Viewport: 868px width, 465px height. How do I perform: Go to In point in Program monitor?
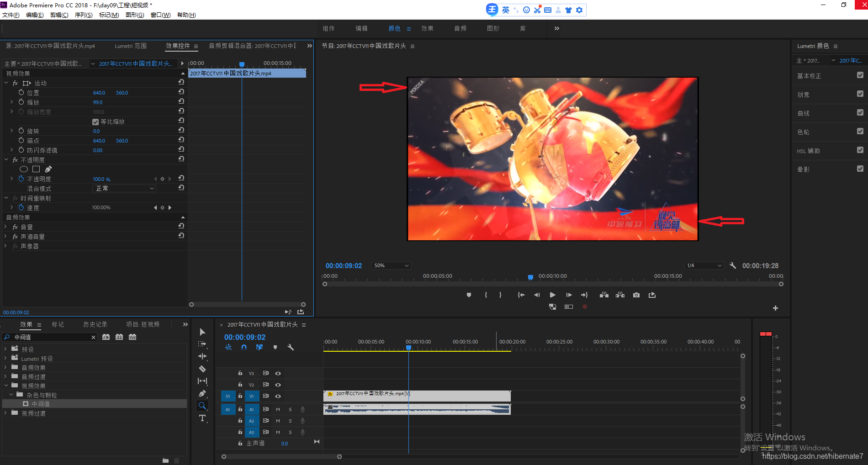pos(521,295)
